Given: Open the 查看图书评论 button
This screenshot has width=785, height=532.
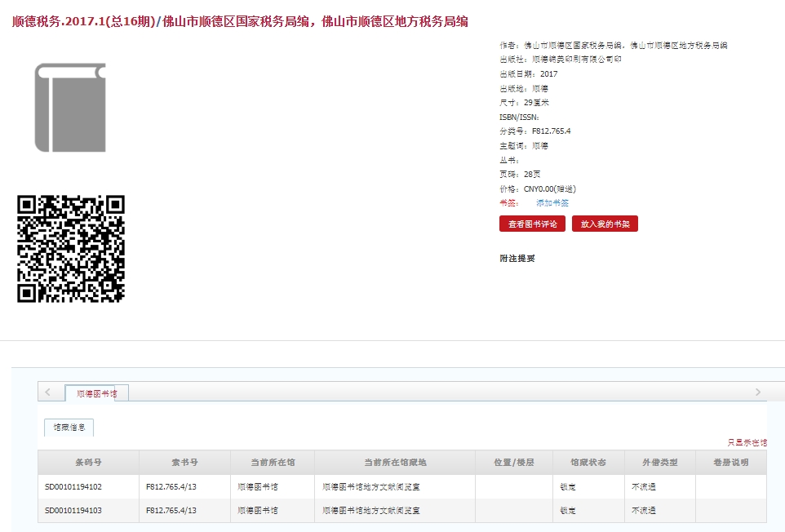Looking at the screenshot, I should (x=532, y=224).
